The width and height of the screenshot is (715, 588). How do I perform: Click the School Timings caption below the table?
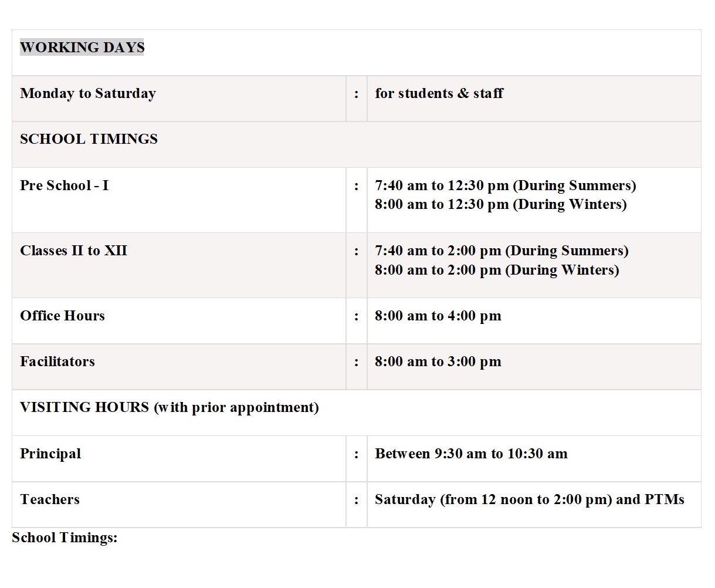pos(65,538)
